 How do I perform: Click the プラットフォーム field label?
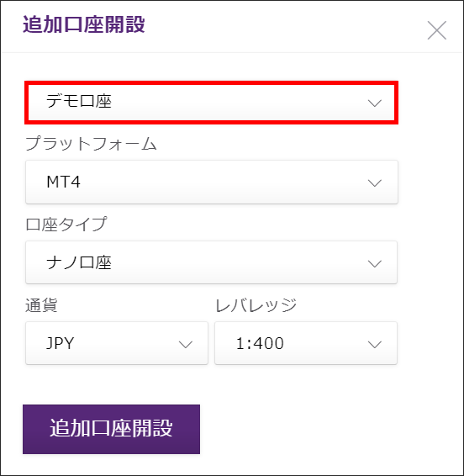click(91, 143)
